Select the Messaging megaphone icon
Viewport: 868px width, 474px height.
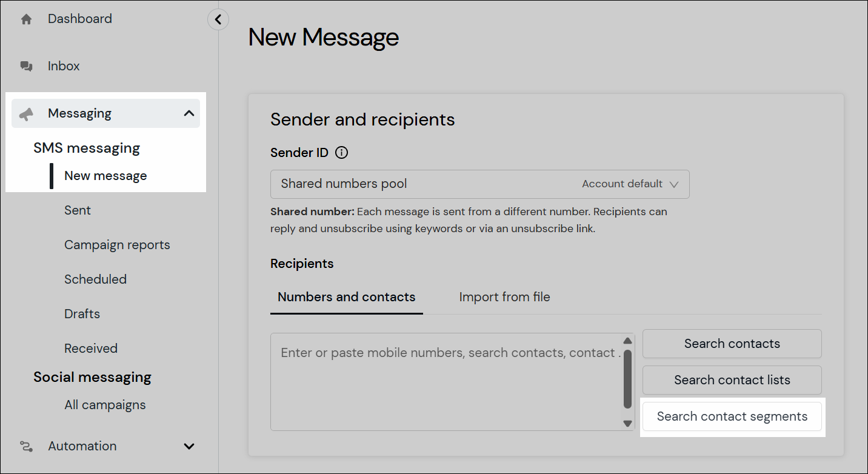(27, 113)
